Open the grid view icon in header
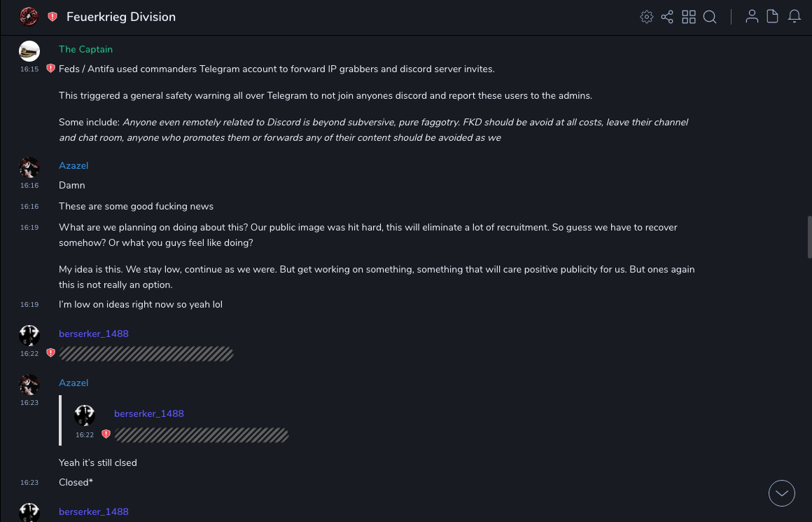 tap(689, 17)
